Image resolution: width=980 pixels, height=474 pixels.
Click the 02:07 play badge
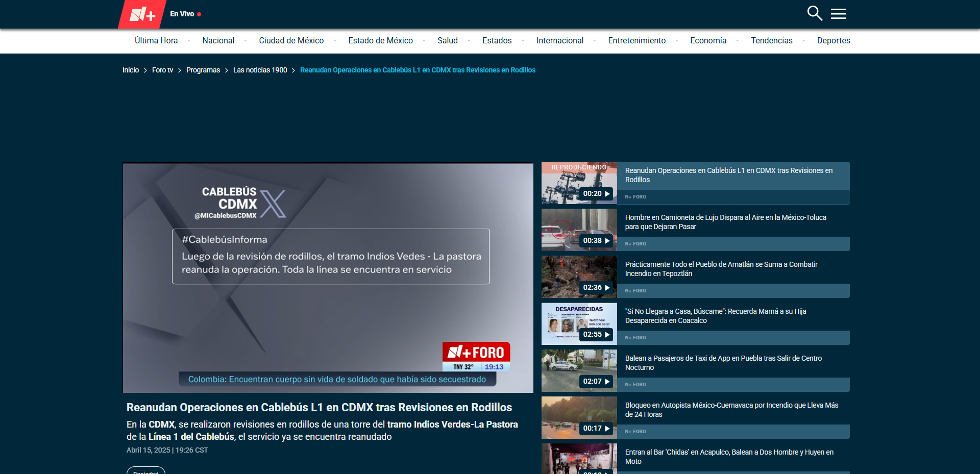point(596,382)
